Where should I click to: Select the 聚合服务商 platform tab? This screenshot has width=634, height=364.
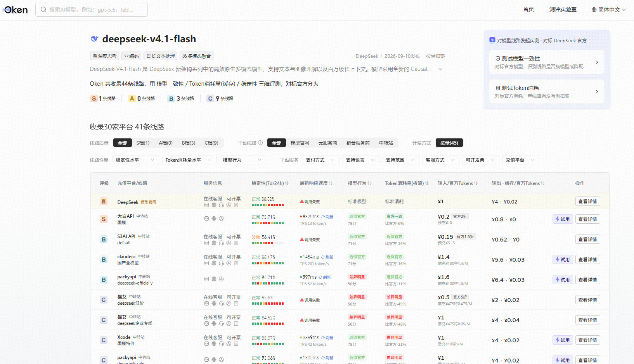(x=358, y=143)
